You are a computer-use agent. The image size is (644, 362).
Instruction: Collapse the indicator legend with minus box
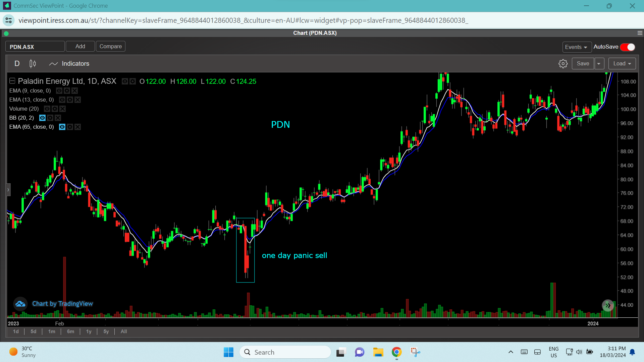pyautogui.click(x=12, y=81)
